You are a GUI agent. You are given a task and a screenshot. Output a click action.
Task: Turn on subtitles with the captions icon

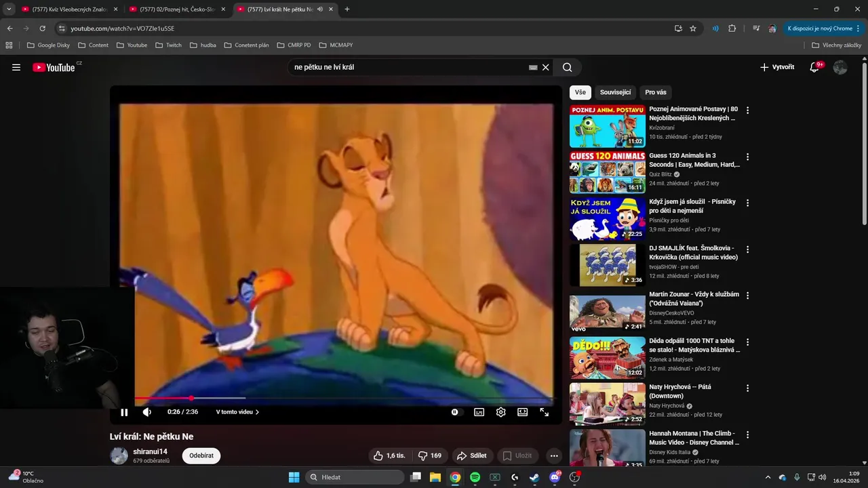(x=479, y=412)
